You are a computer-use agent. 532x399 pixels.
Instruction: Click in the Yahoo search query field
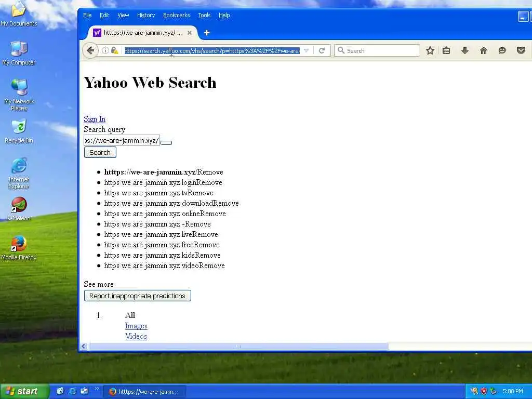point(122,140)
